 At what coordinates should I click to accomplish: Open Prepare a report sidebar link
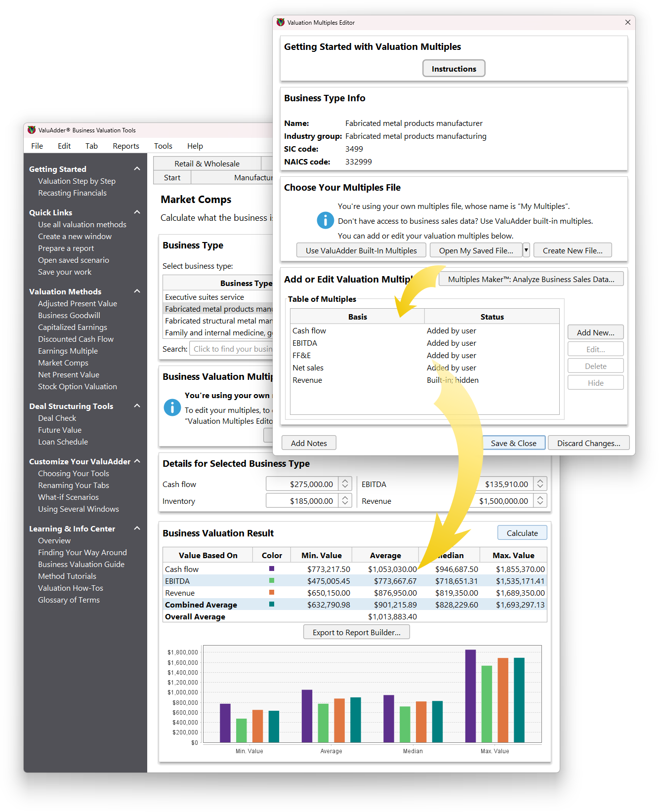pos(66,248)
